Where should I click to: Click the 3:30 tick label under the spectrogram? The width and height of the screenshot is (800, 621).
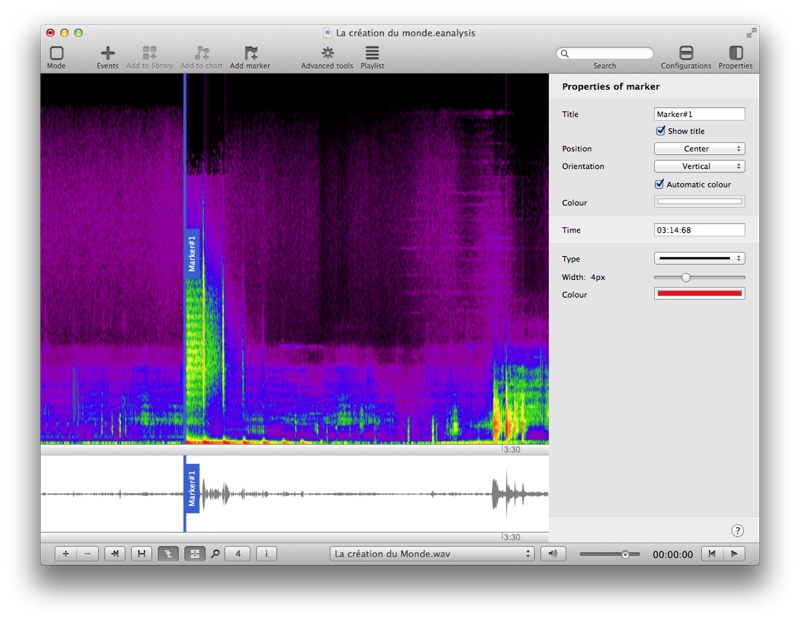(512, 450)
